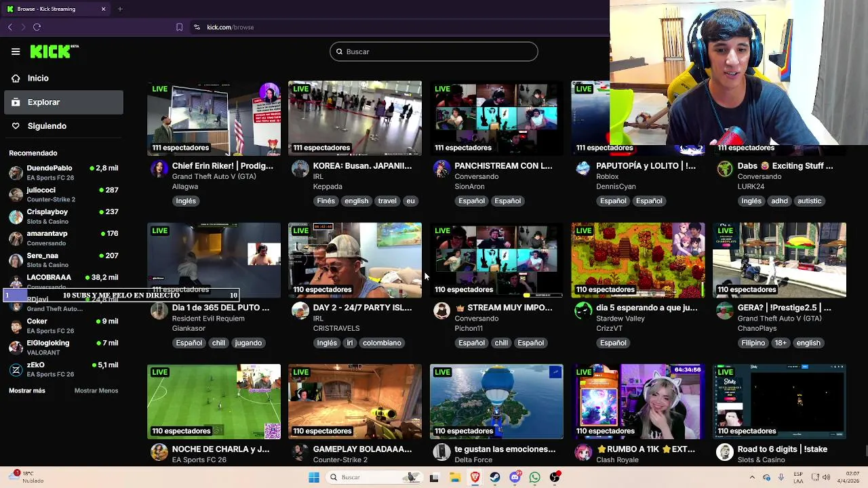Image resolution: width=868 pixels, height=488 pixels.
Task: Open Chief Erin Riker stream thumbnail
Action: 214,119
